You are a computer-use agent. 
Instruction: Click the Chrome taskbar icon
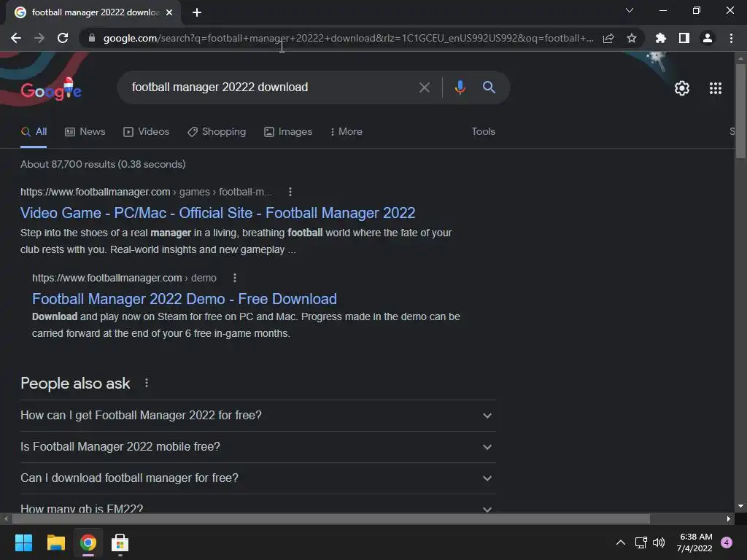88,542
